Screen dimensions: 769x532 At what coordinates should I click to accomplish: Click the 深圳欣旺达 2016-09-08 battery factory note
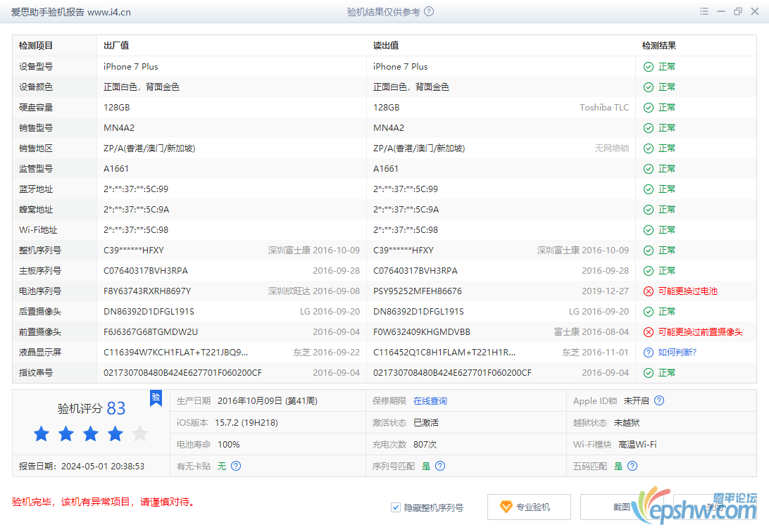[314, 291]
